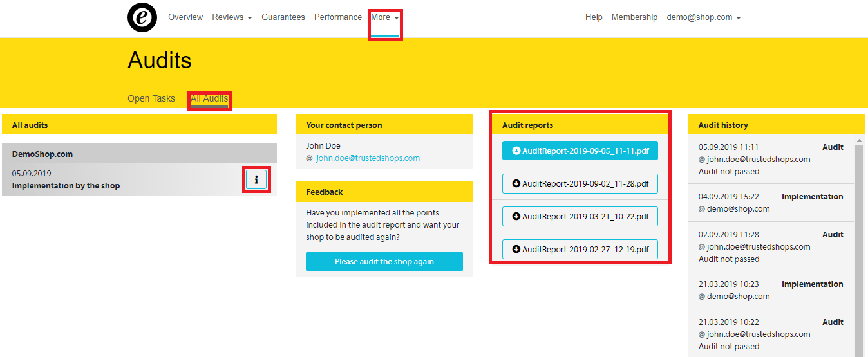Switch to the All Audits tab
868x357 pixels.
(209, 98)
